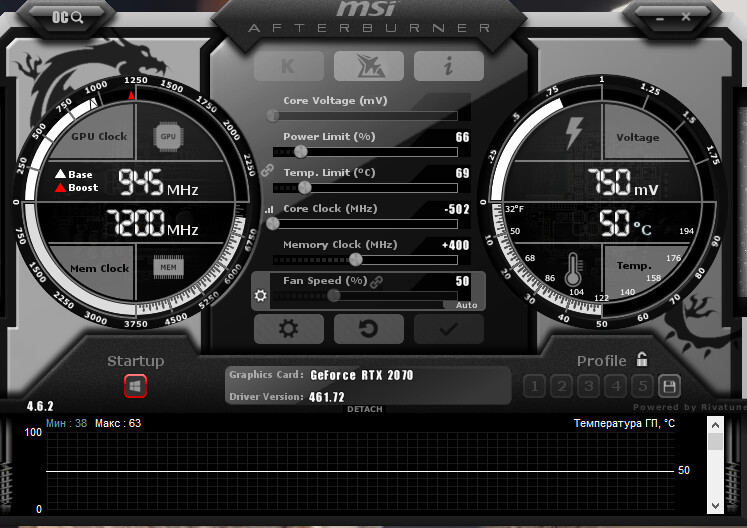Screen dimensions: 747x528
Task: Click the Graphics Card name GeForce RTX 2070
Action: (x=362, y=376)
